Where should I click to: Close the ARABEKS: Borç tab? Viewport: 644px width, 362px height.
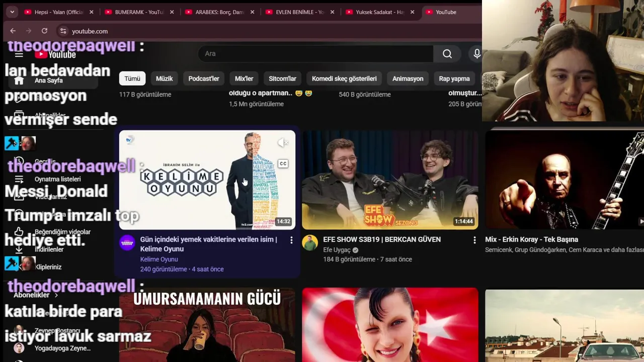click(x=252, y=12)
